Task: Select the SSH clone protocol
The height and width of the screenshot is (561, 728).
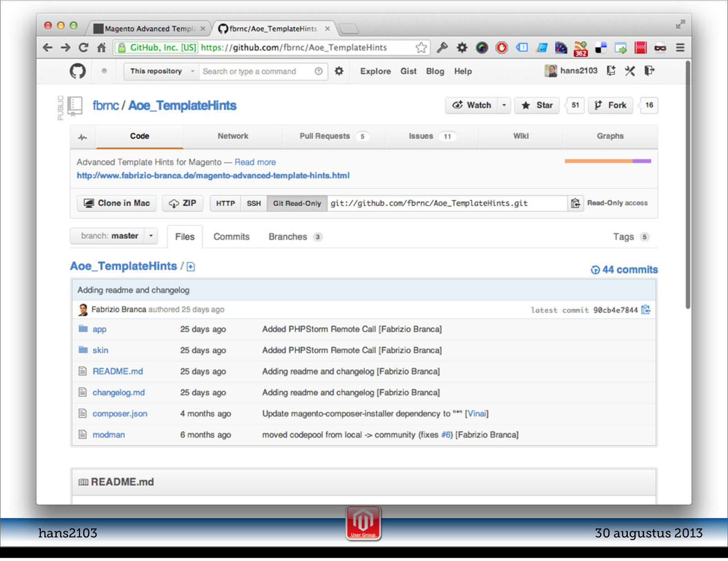Action: point(254,203)
